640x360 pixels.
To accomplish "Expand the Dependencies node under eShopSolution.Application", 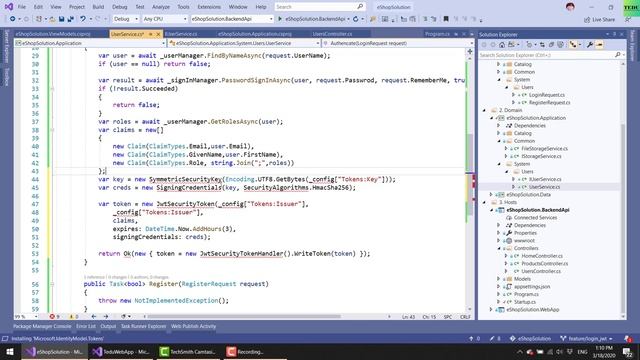I will click(x=499, y=126).
